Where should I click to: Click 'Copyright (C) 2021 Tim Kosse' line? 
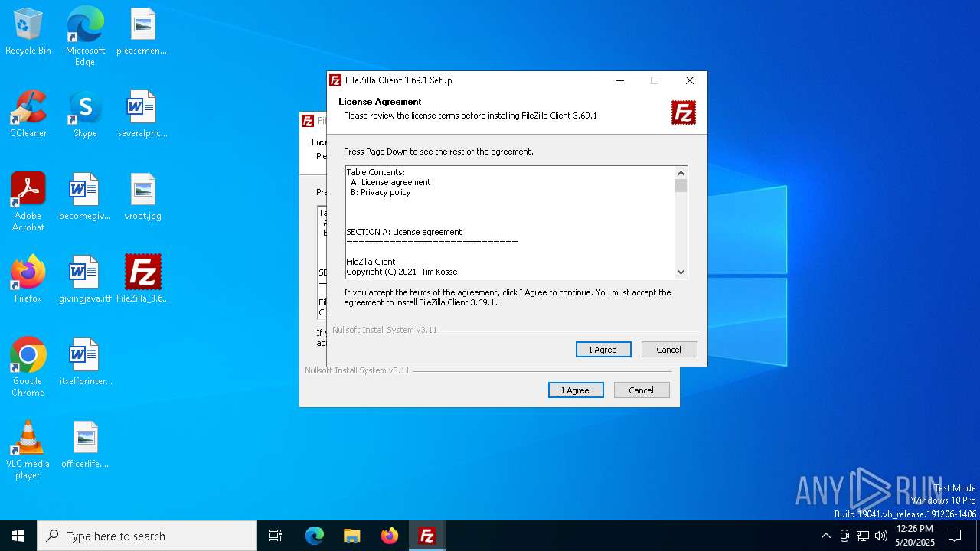(x=403, y=272)
